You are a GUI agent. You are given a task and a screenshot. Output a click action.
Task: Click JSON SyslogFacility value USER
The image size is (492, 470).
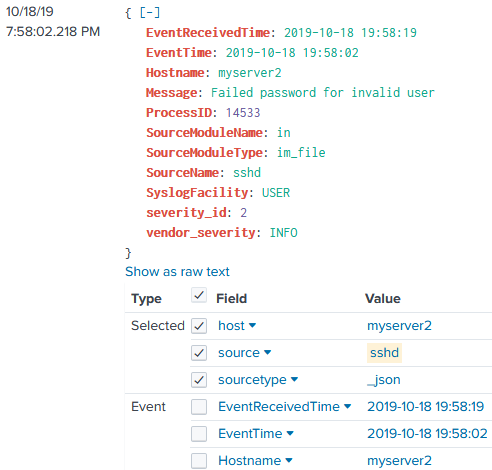(x=276, y=193)
